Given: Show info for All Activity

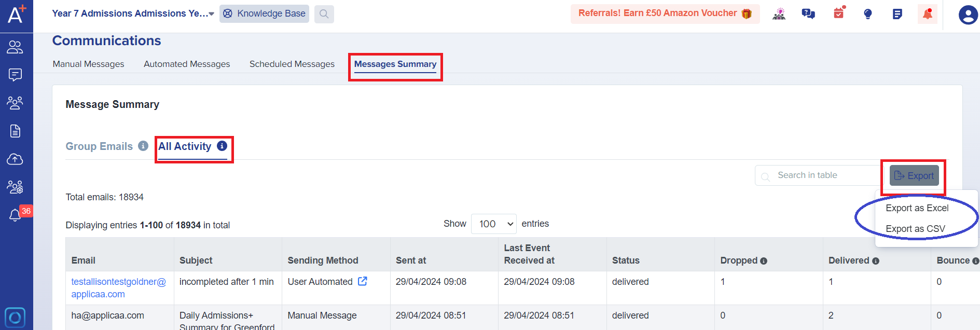Looking at the screenshot, I should [x=222, y=146].
